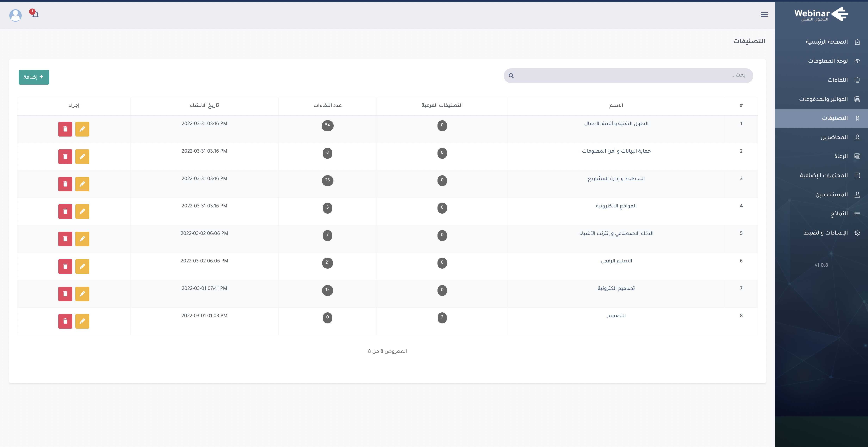
Task: Open لوحة المعلومات in the sidebar
Action: [821, 61]
